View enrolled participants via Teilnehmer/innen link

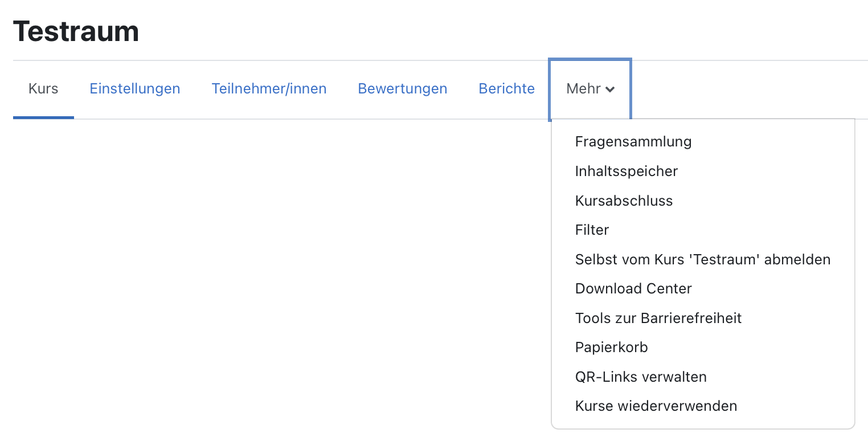coord(269,88)
